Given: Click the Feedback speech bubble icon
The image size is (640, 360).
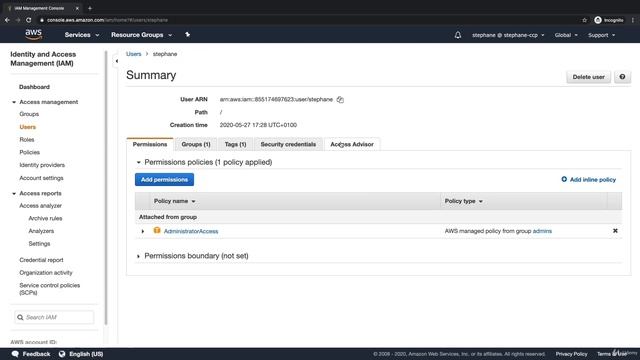Looking at the screenshot, I should (16, 354).
